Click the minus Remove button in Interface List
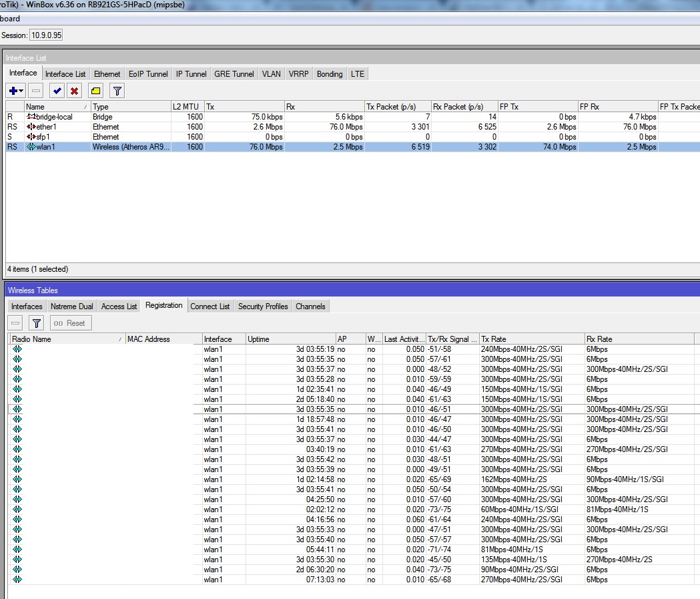Image resolution: width=700 pixels, height=599 pixels. pos(36,91)
